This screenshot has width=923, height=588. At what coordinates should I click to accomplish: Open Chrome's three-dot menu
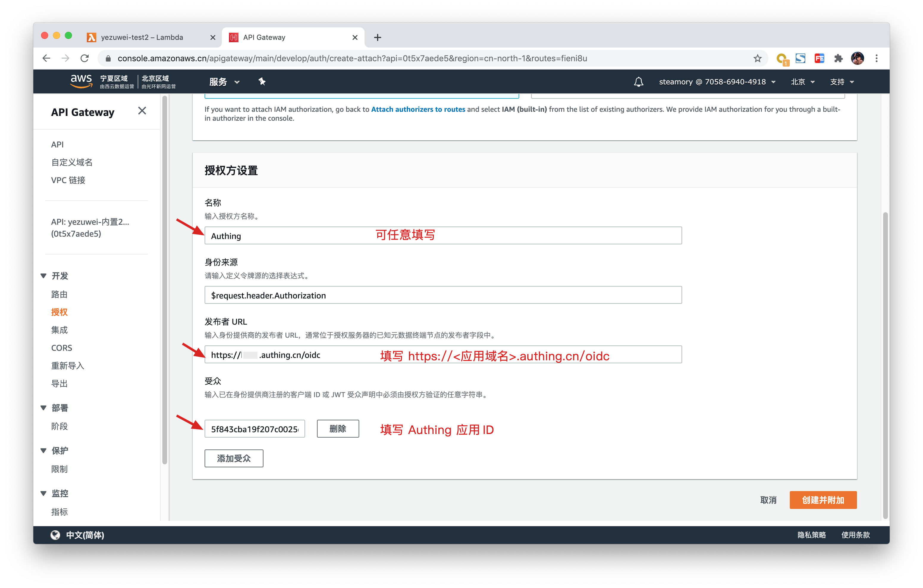pos(876,58)
